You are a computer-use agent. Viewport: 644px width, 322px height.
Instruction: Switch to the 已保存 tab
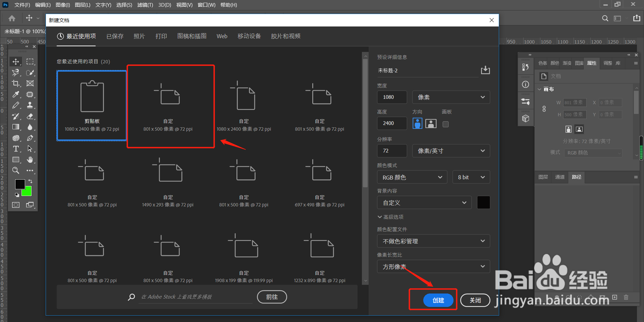tap(115, 36)
